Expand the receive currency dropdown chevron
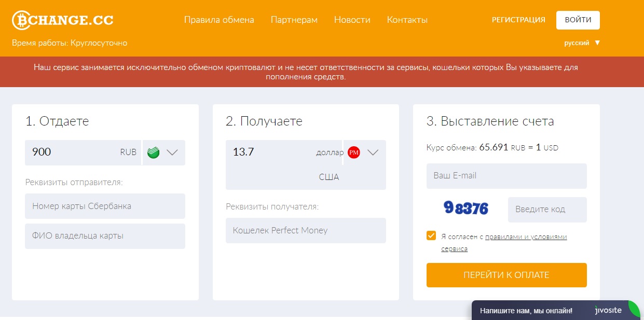The height and width of the screenshot is (320, 644). [373, 152]
